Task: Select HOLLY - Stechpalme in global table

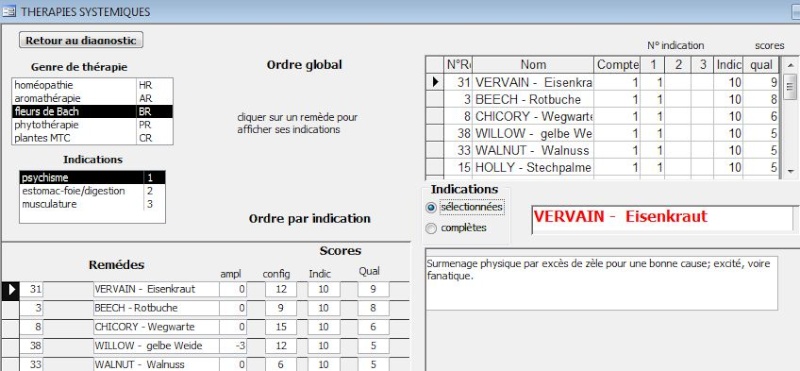Action: pos(533,167)
